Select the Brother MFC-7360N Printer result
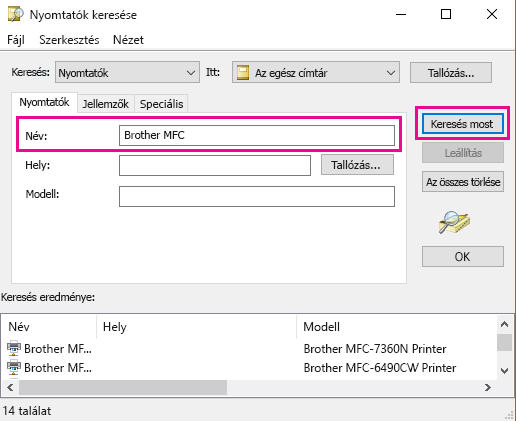516x421 pixels. [249, 349]
